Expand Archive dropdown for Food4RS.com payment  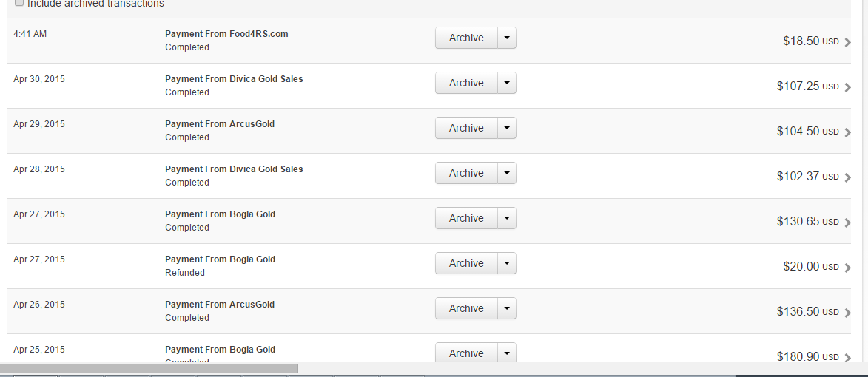pyautogui.click(x=506, y=38)
